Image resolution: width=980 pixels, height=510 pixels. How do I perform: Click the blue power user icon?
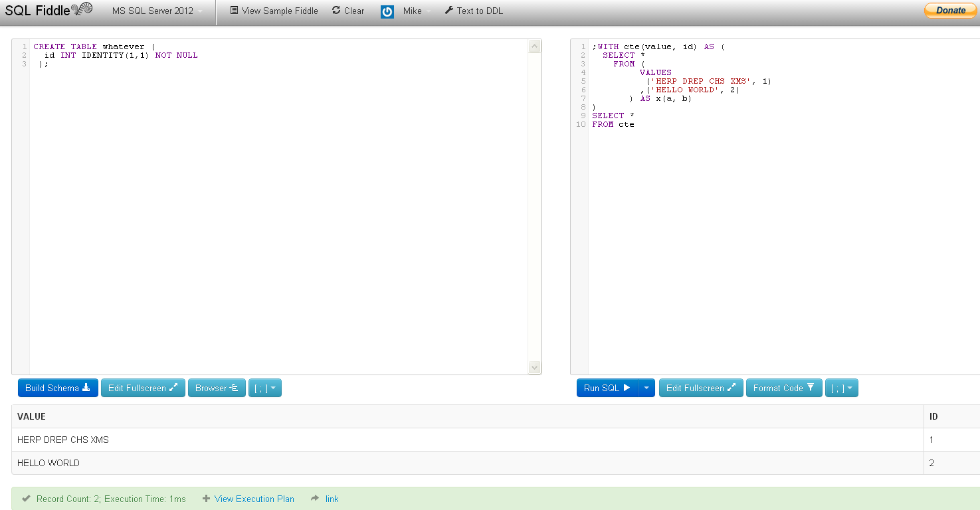pyautogui.click(x=387, y=11)
